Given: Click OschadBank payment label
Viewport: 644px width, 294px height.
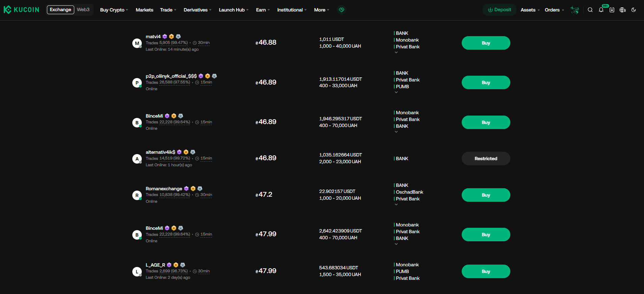Looking at the screenshot, I should point(409,192).
